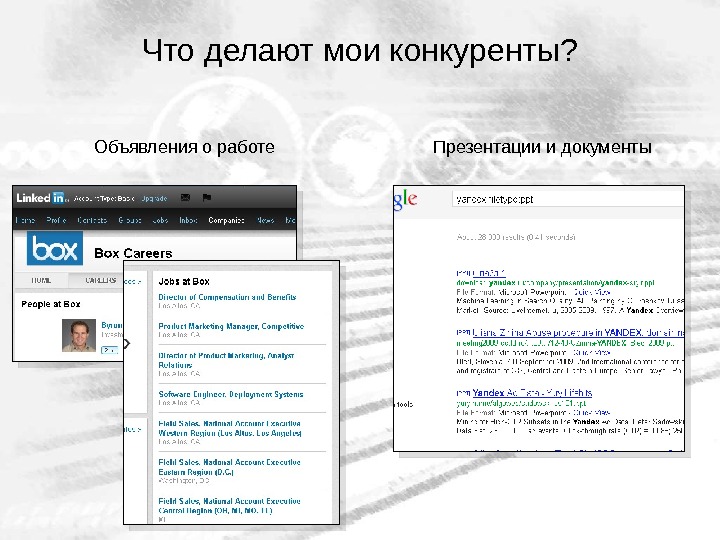720x540 pixels.
Task: Click the 'People at Box' heading
Action: pyautogui.click(x=51, y=304)
